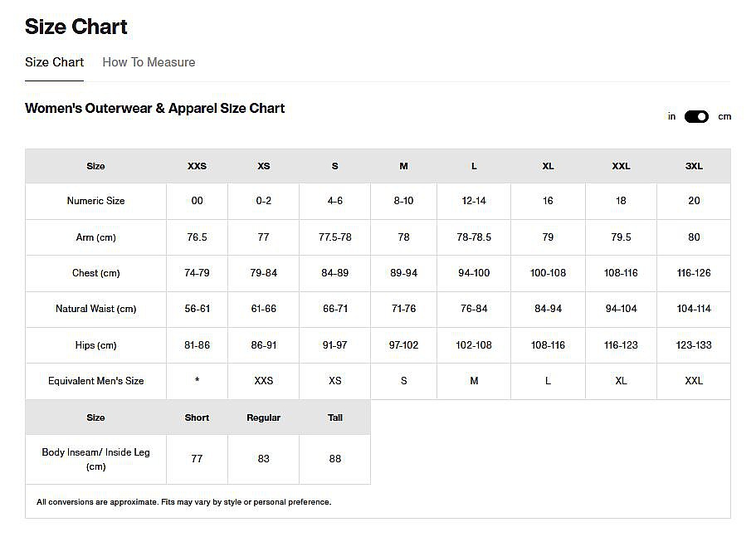Click the 'cm' unit label
This screenshot has width=756, height=537.
point(724,116)
